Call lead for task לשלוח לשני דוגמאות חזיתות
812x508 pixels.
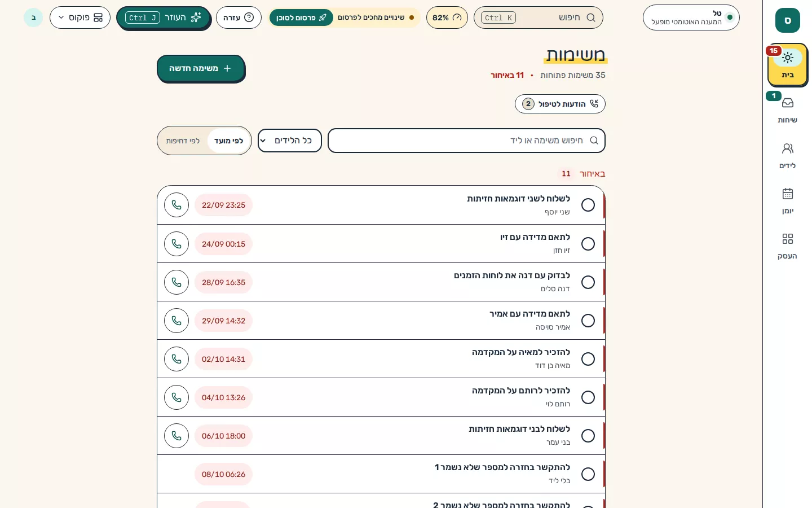[176, 205]
